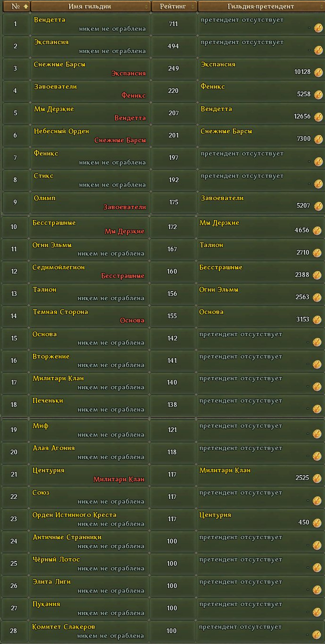Open the Стикс guild name link
The height and width of the screenshot is (644, 325).
tap(44, 176)
